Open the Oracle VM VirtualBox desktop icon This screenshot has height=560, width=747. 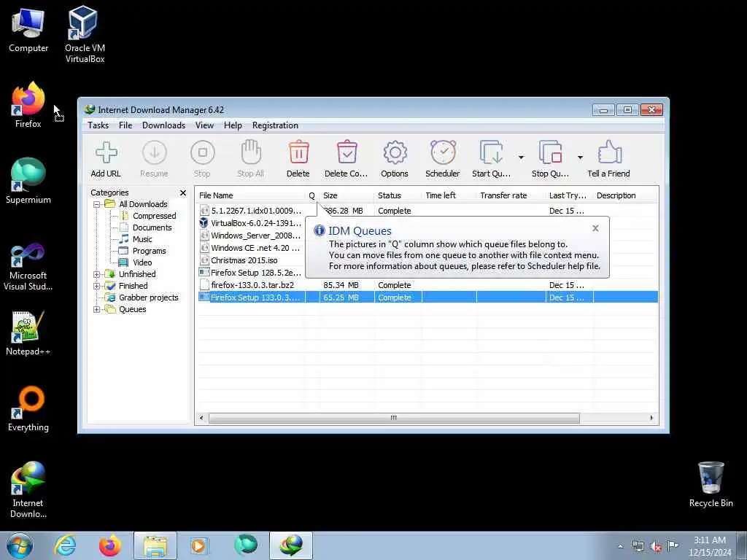tap(85, 34)
